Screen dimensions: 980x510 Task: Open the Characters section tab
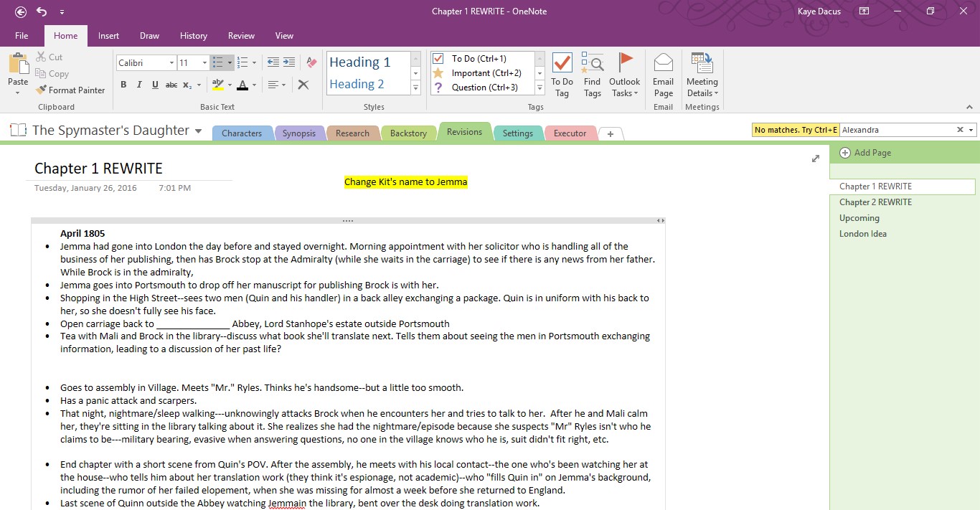[x=242, y=133]
